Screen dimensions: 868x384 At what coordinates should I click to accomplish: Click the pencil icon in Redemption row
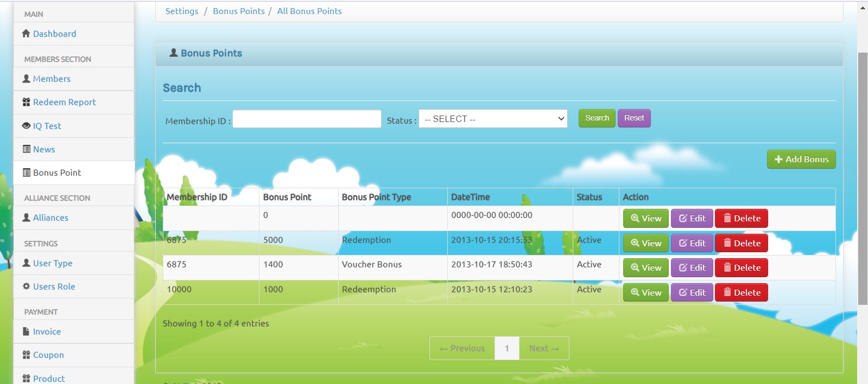tap(683, 243)
